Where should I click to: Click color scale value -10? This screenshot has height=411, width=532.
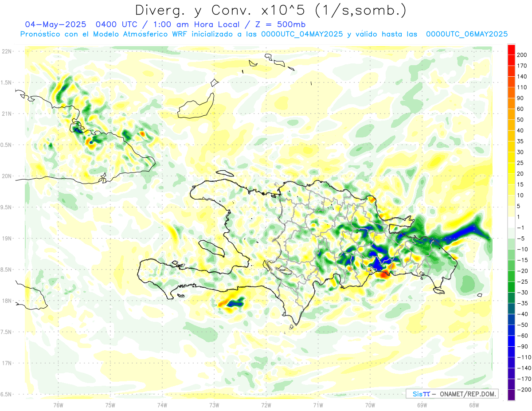point(522,249)
